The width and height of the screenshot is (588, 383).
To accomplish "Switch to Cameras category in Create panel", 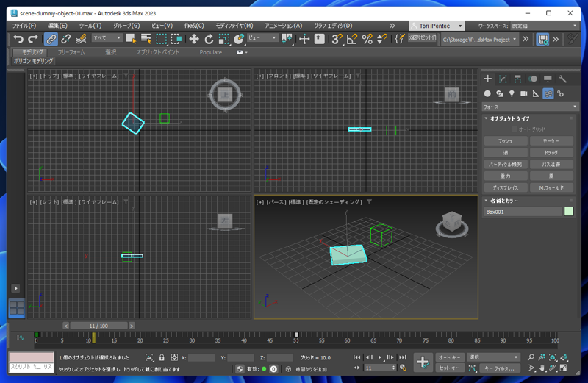I will click(524, 93).
